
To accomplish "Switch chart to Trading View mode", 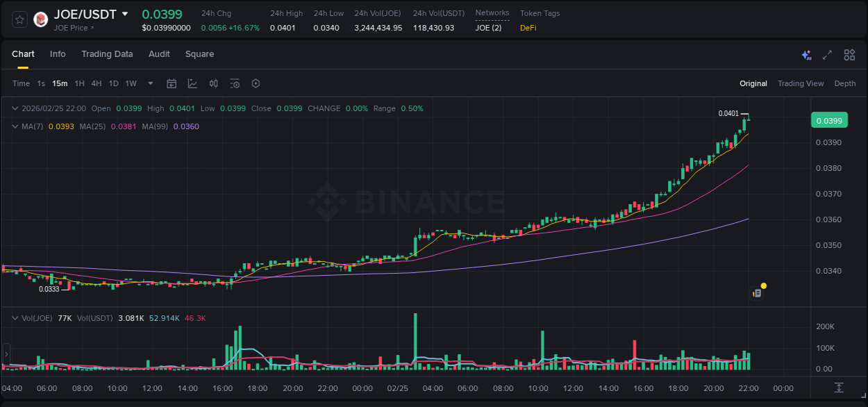I will pyautogui.click(x=801, y=83).
